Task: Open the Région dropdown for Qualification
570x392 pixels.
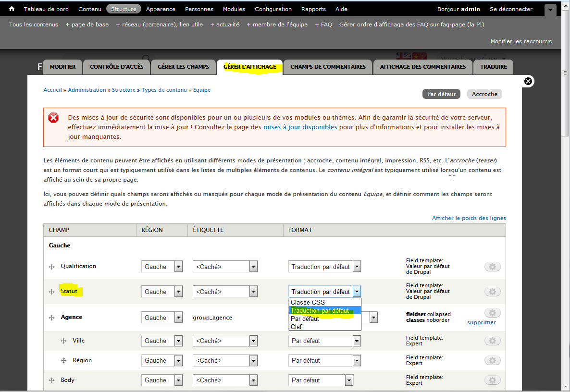Action: [162, 267]
